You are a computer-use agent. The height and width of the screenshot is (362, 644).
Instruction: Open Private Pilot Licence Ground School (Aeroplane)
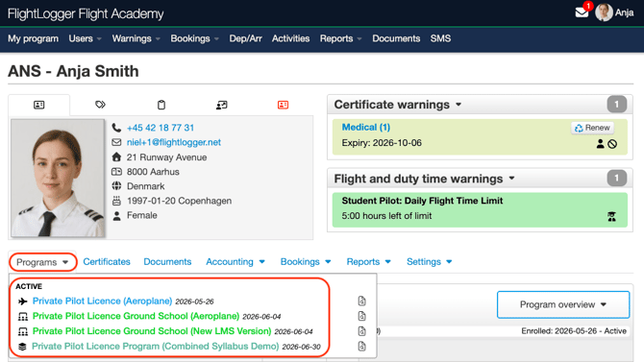click(x=136, y=316)
